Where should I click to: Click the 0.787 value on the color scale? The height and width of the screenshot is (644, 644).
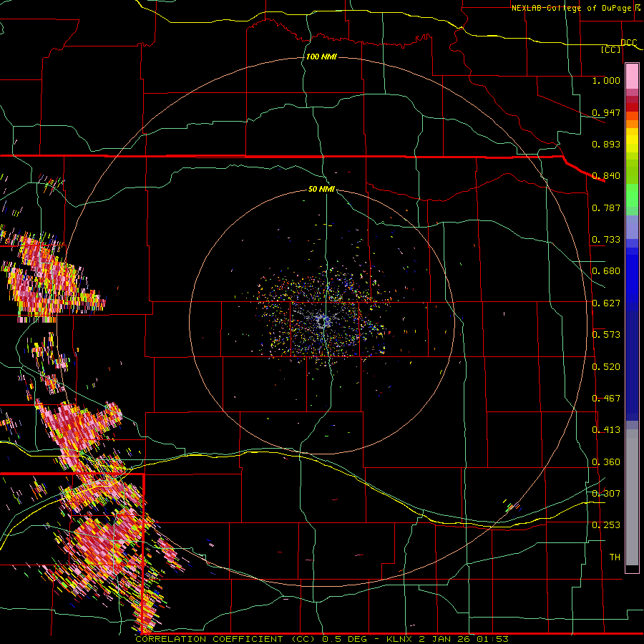pyautogui.click(x=606, y=208)
